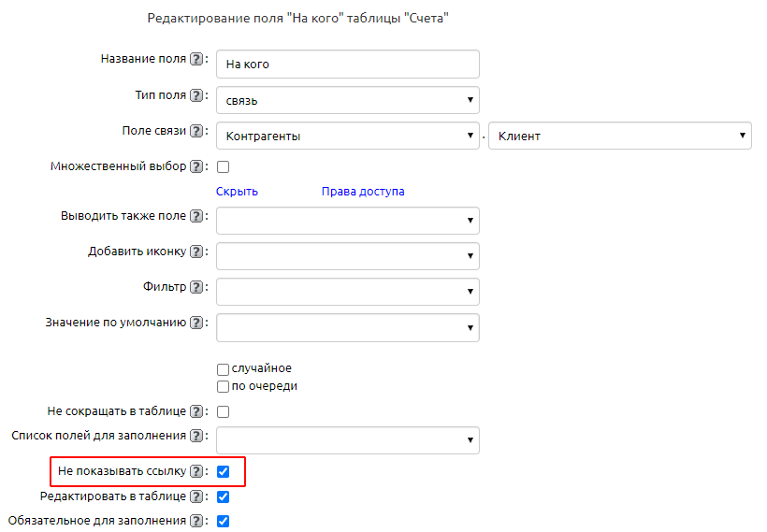Viewport: 767px width, 532px height.
Task: Click the "Скрыть" link
Action: pyautogui.click(x=237, y=192)
